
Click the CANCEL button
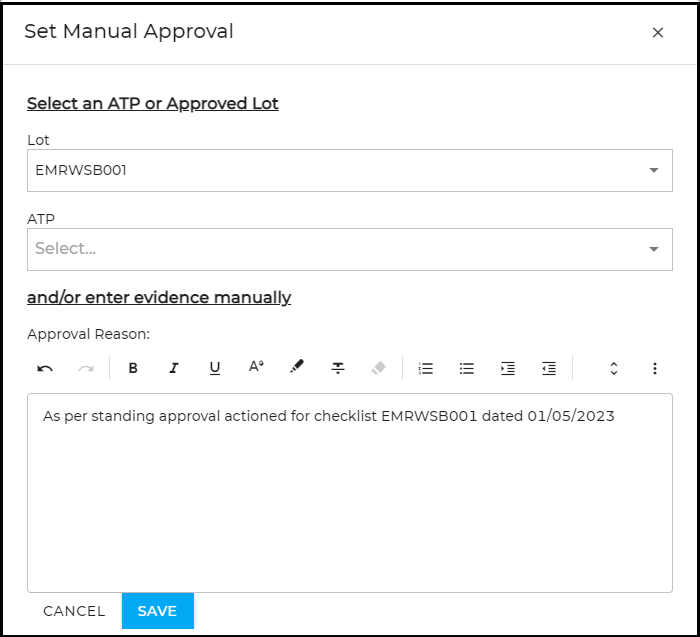(74, 611)
